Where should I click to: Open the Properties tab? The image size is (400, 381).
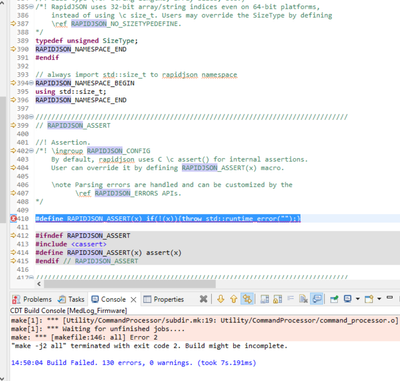point(164,299)
